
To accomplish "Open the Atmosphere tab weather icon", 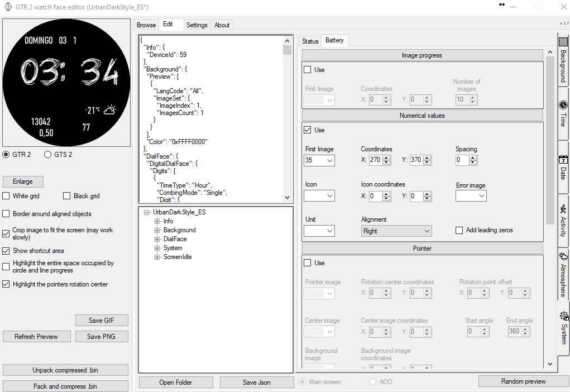I will pos(563,256).
